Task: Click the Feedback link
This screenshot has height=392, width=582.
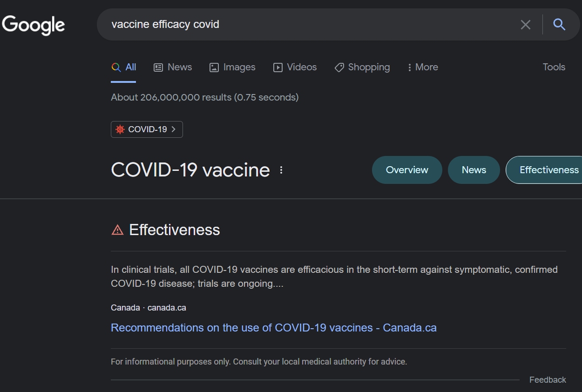Action: [548, 380]
